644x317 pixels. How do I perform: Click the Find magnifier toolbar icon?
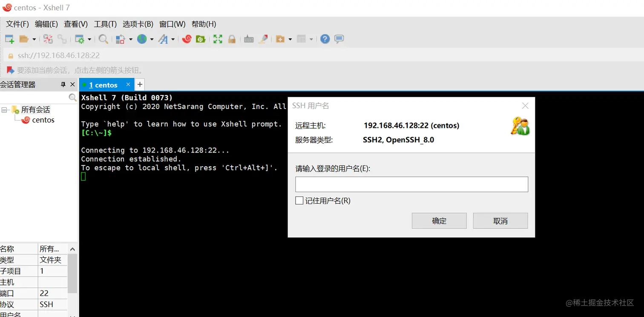(x=103, y=39)
